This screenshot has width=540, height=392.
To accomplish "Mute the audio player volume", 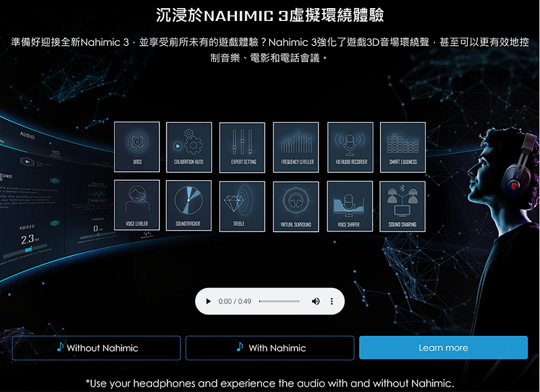I will (x=315, y=302).
